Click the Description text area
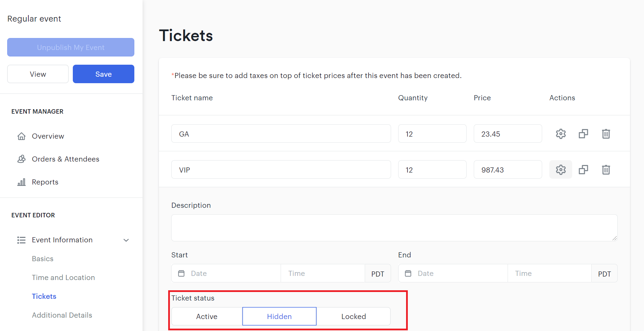 (394, 228)
